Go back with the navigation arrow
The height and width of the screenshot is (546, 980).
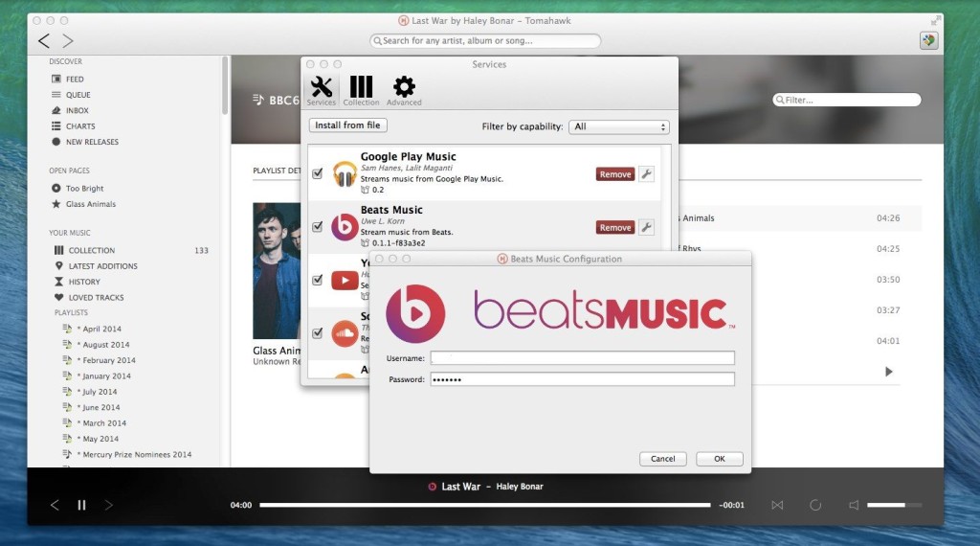point(44,41)
